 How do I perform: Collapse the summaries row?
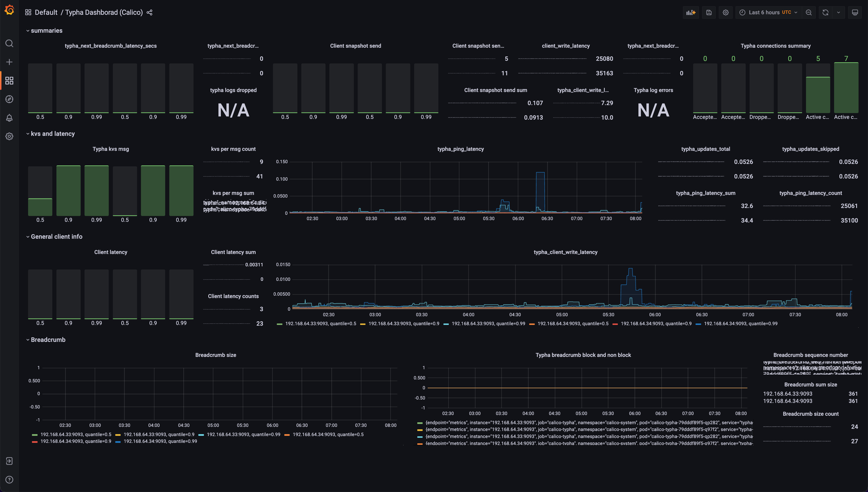click(46, 31)
